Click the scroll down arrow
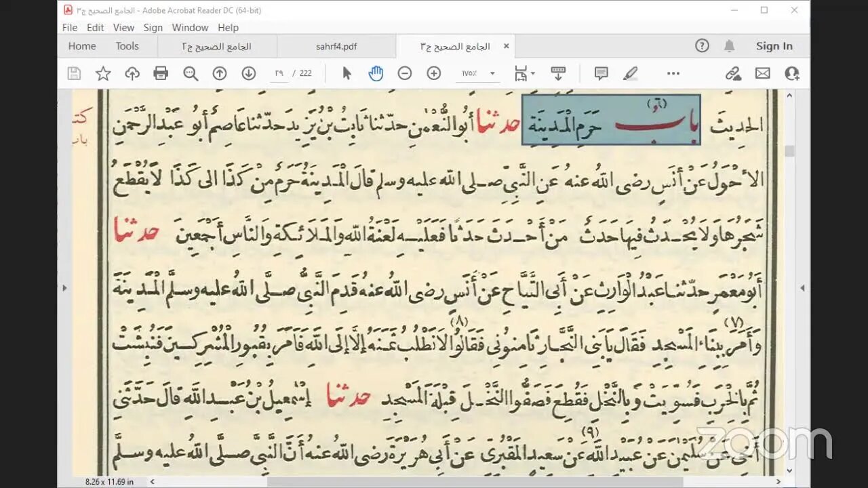The width and height of the screenshot is (868, 488). pos(789,470)
